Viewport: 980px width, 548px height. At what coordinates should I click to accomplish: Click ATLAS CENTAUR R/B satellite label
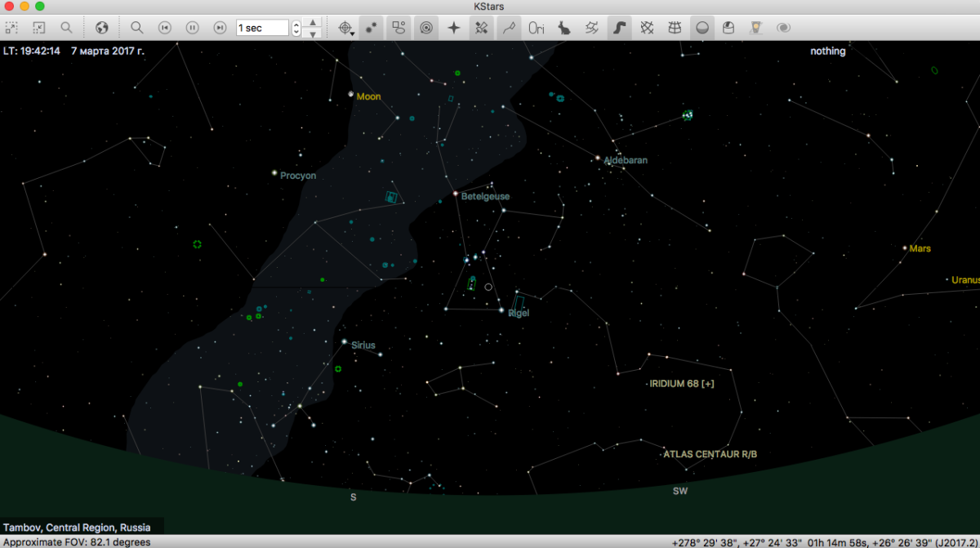(x=710, y=454)
